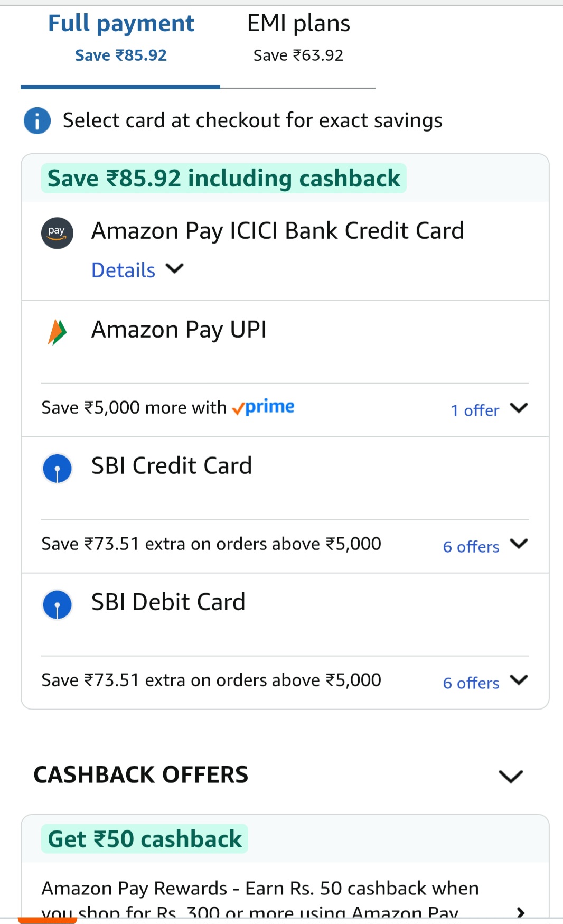Collapse the Cashback Offers section
This screenshot has width=563, height=924.
click(x=510, y=776)
